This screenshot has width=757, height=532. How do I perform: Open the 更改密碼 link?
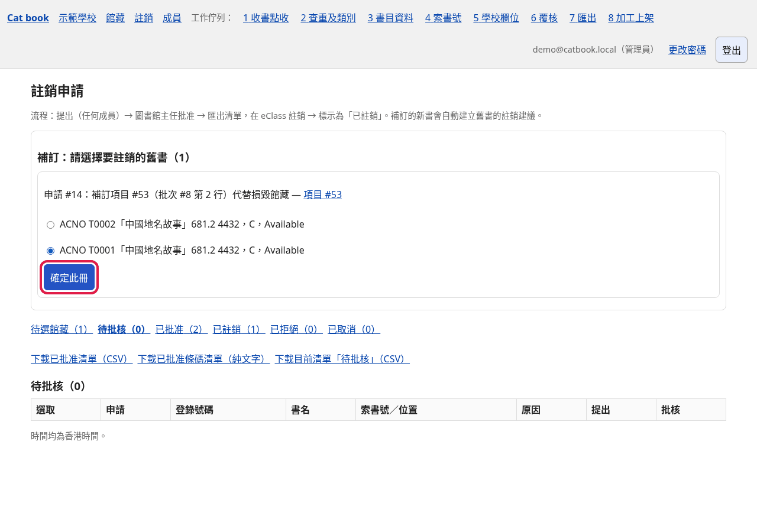click(x=687, y=50)
